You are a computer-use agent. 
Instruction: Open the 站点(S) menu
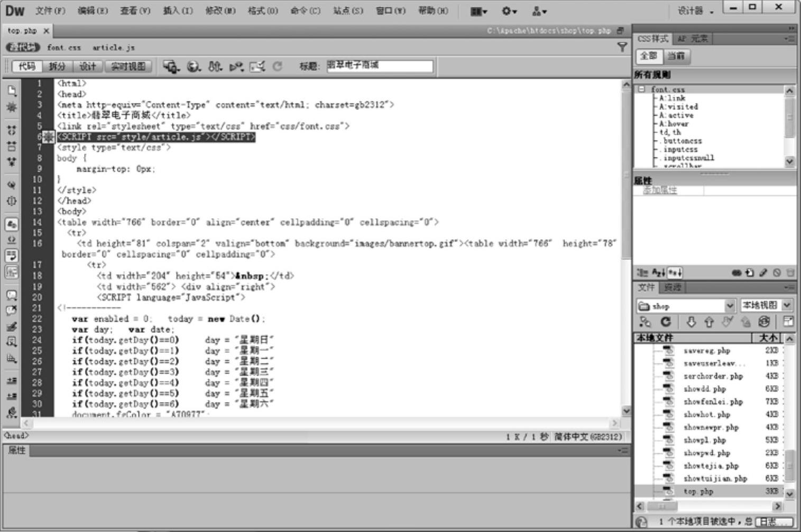click(348, 11)
